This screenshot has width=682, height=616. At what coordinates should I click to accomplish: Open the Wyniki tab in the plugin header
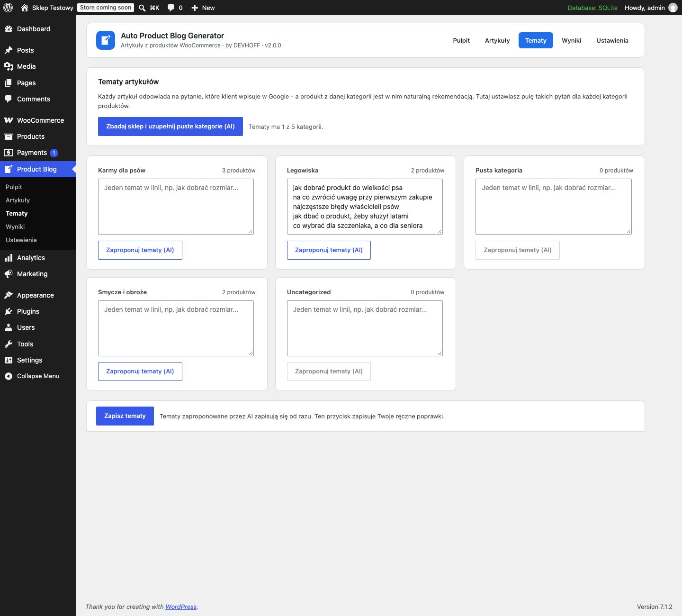(572, 40)
